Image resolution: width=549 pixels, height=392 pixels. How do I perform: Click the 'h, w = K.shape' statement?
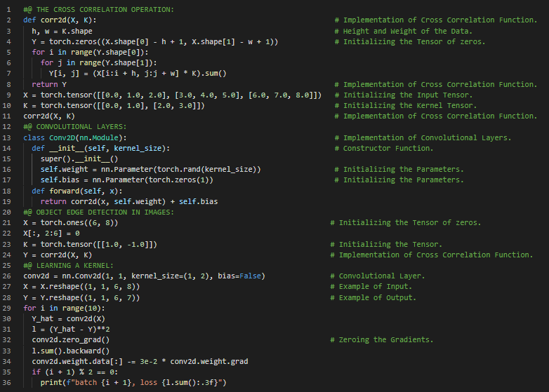click(x=62, y=31)
